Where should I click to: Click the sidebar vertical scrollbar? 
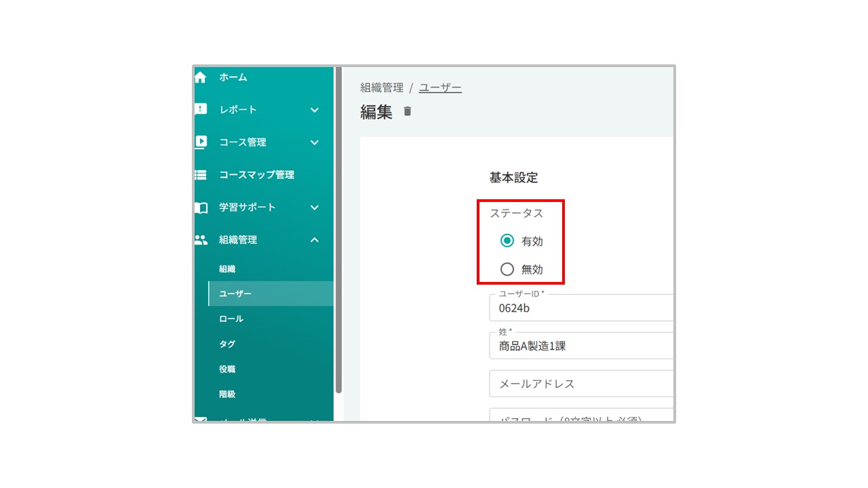point(338,230)
